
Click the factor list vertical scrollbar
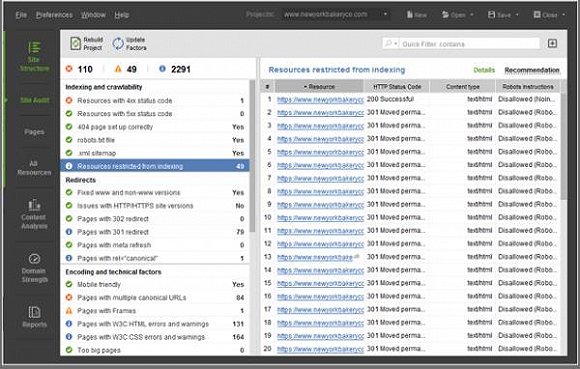click(252, 155)
